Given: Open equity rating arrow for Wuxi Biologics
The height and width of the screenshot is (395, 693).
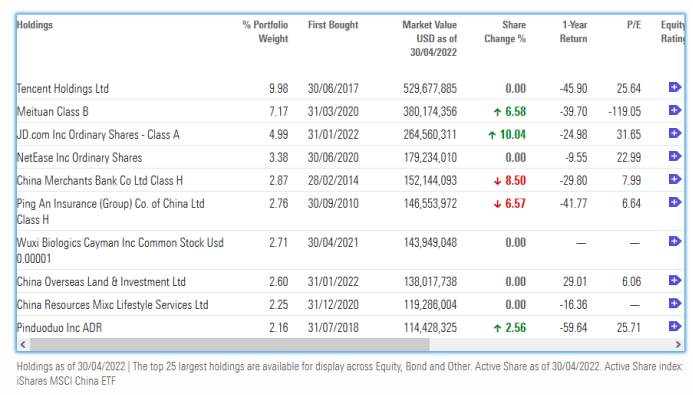Looking at the screenshot, I should [x=674, y=242].
